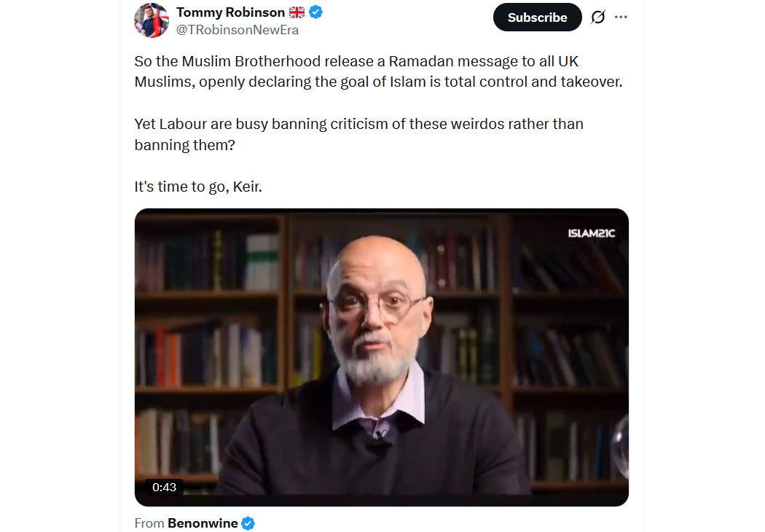Click the tweet's first paragraph about Muslim Brotherhood

coord(378,71)
